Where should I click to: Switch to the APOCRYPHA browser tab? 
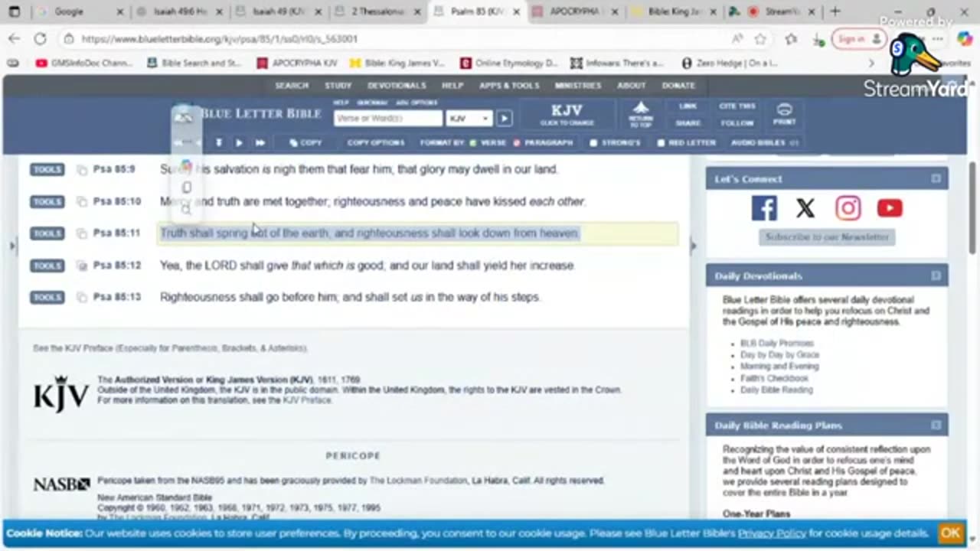[x=576, y=11]
